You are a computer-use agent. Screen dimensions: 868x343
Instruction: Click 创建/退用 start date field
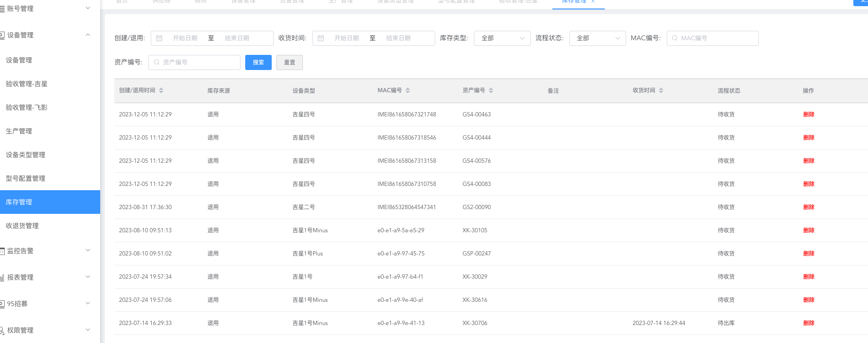[x=185, y=38]
